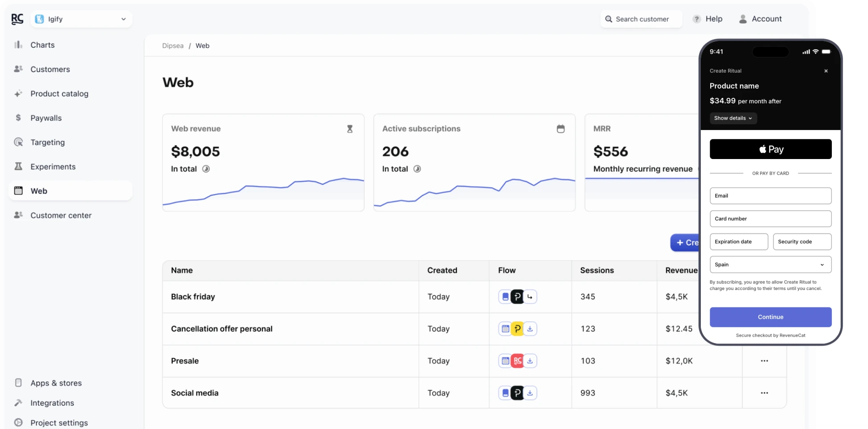Pay with Apple Pay button
868x429 pixels.
click(x=771, y=149)
